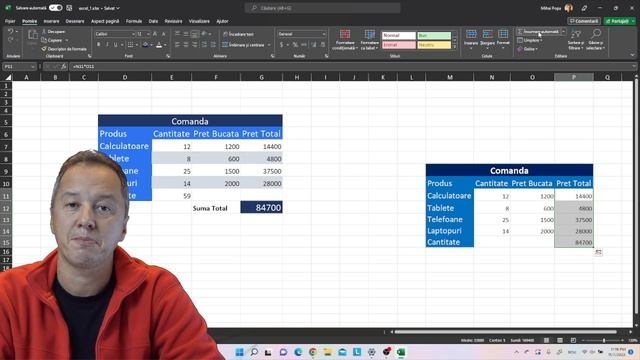The image size is (640, 360).
Task: Click the Percent Style icon
Action: tap(295, 44)
